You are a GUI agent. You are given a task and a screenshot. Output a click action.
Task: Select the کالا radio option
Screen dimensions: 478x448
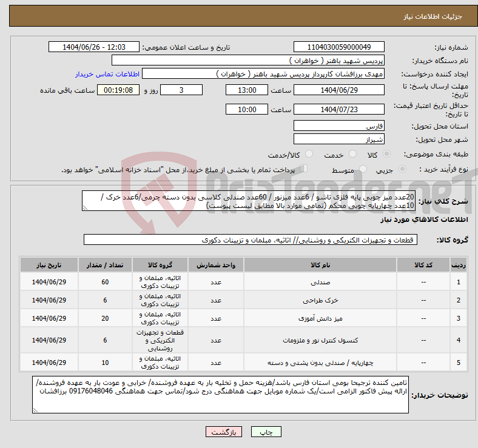coord(388,155)
